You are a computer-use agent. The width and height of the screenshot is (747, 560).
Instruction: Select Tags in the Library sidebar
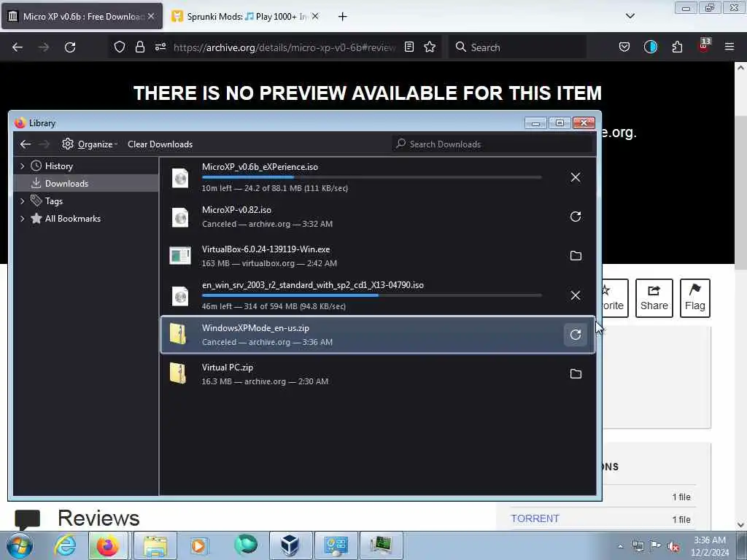click(54, 201)
